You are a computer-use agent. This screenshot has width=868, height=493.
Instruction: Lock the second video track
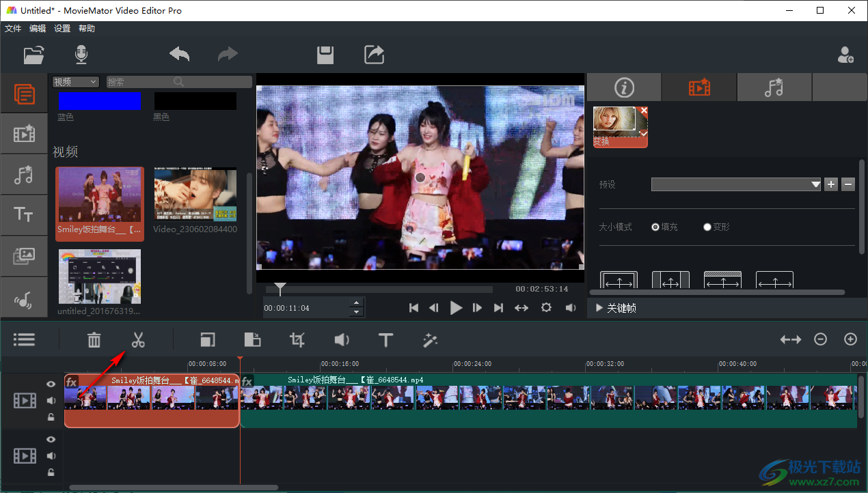pyautogui.click(x=51, y=473)
